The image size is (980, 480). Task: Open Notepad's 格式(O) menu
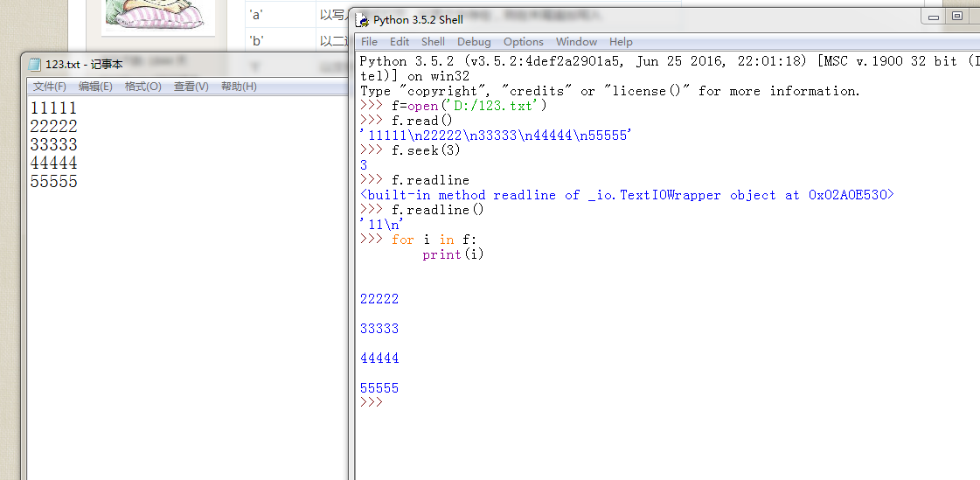pos(142,87)
